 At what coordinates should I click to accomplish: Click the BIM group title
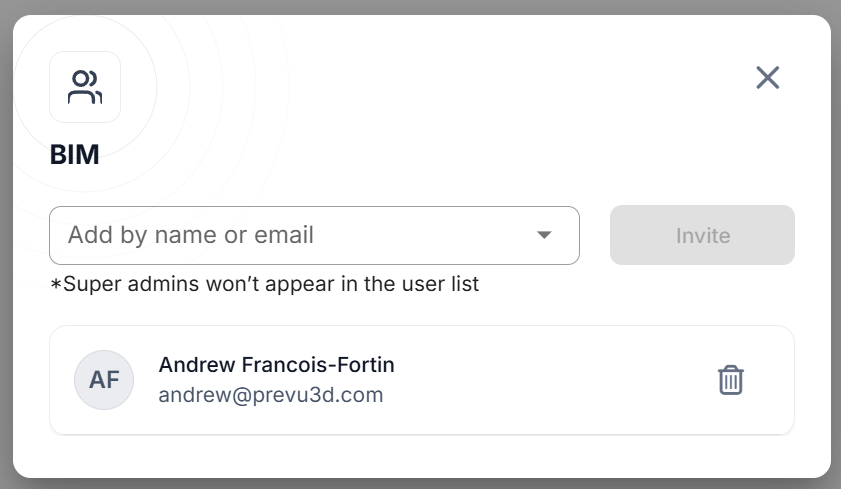[74, 155]
